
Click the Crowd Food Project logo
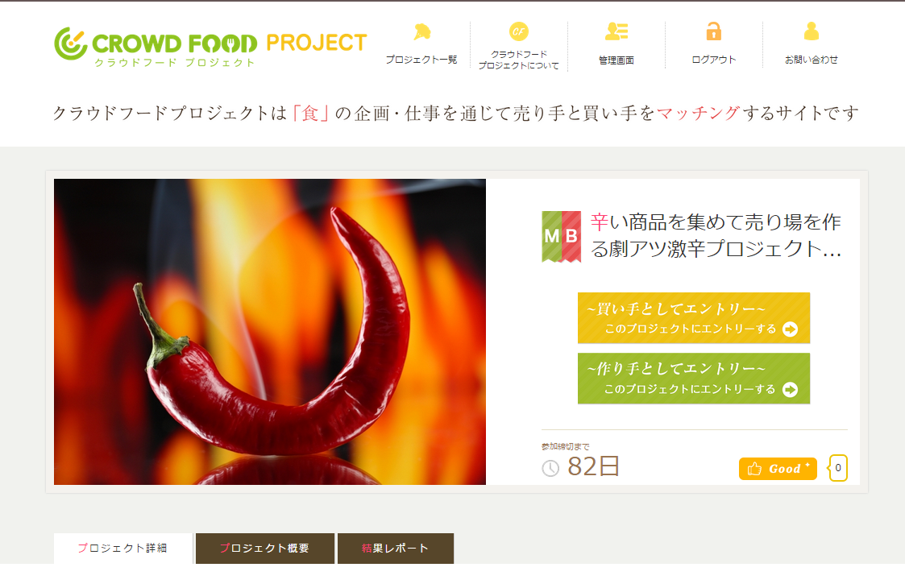point(210,46)
